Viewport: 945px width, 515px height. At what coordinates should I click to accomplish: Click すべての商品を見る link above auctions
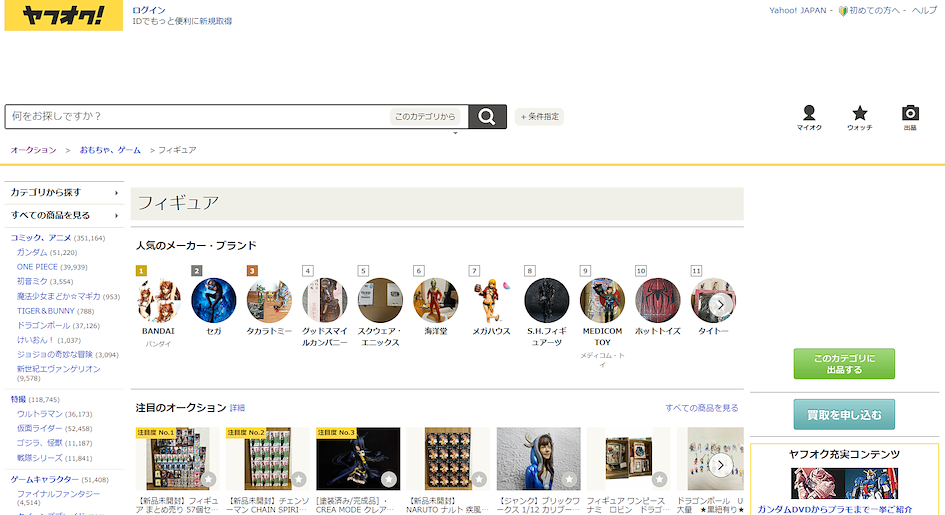[x=702, y=408]
